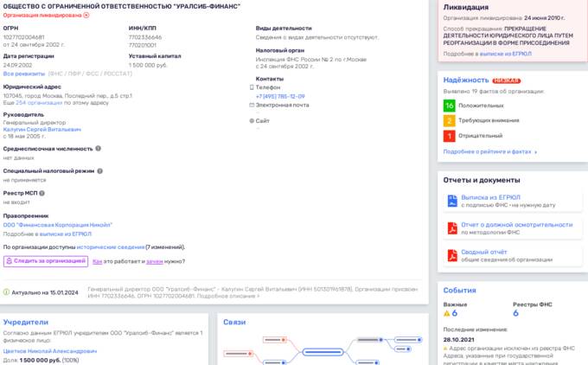This screenshot has width=588, height=365.
Task: Click НИЗКАЯ reliability badge
Action: point(506,80)
